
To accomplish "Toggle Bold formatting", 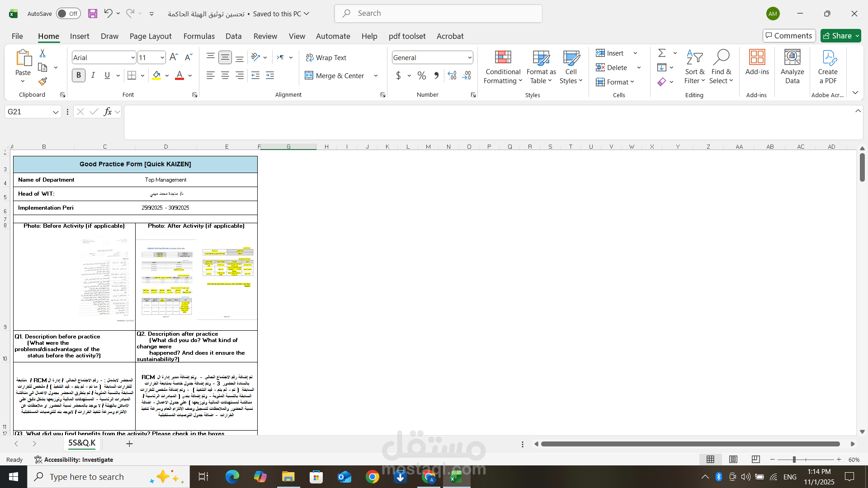I will (x=79, y=75).
